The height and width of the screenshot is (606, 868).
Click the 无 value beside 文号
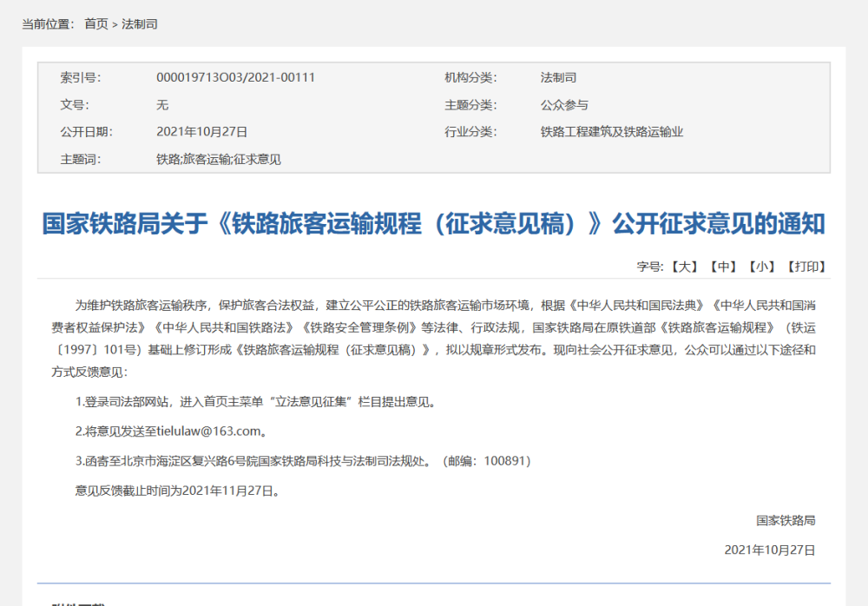pos(162,105)
